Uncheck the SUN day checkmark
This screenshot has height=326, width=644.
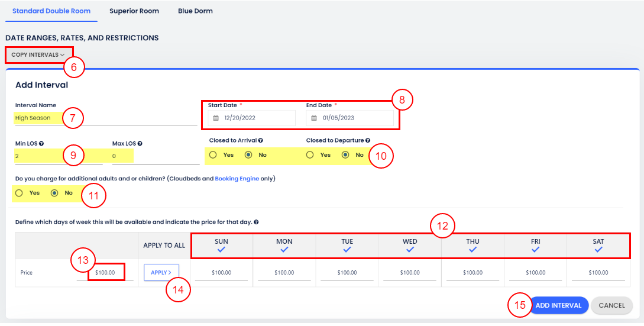[x=221, y=250]
